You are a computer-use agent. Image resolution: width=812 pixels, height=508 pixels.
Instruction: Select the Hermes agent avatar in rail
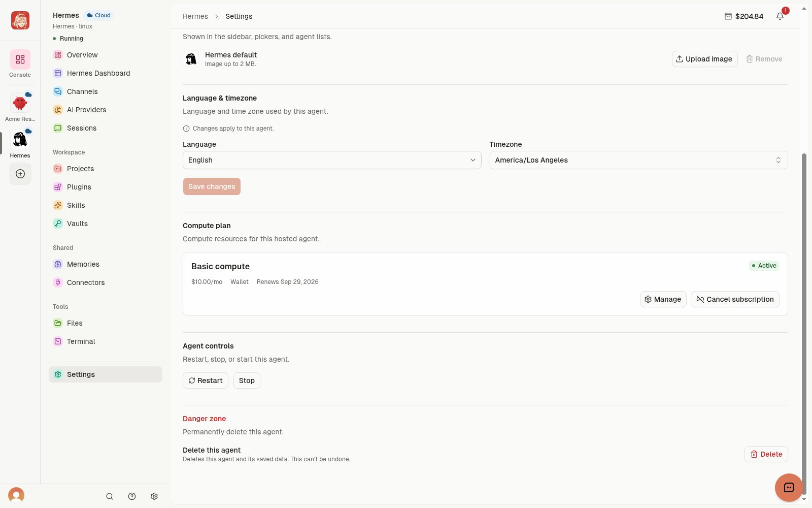tap(20, 140)
